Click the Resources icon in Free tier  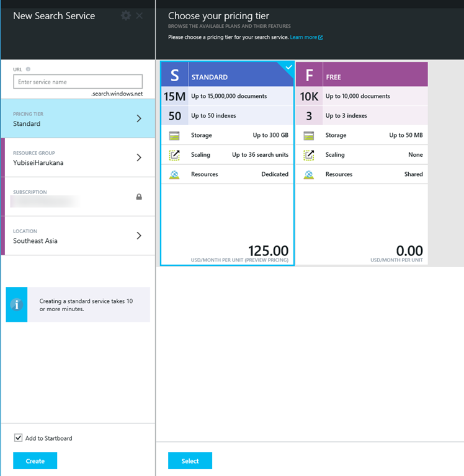309,175
